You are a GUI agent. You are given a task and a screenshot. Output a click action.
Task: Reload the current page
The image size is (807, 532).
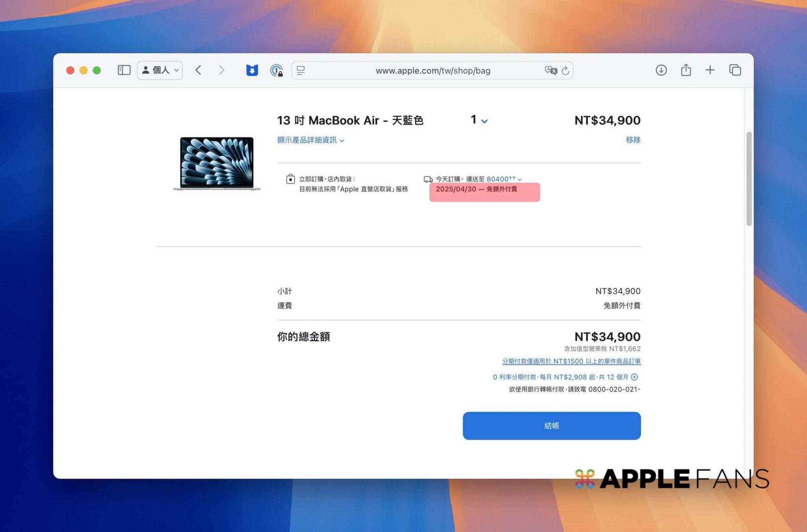pos(565,71)
